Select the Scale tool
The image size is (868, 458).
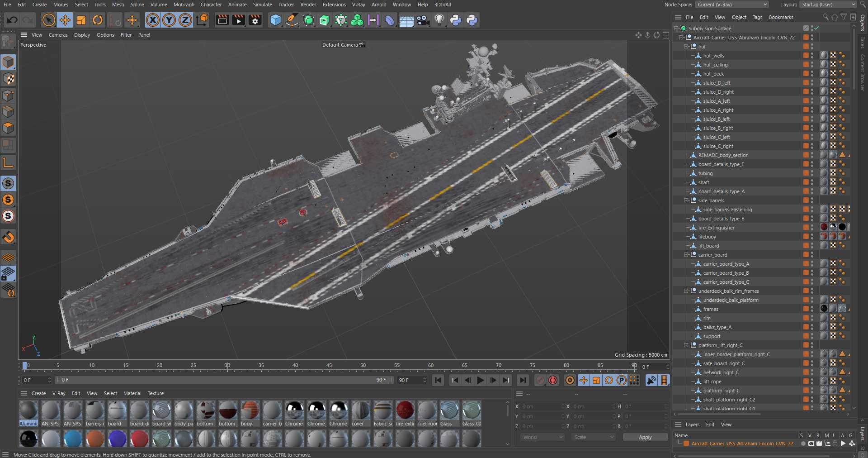pyautogui.click(x=81, y=20)
